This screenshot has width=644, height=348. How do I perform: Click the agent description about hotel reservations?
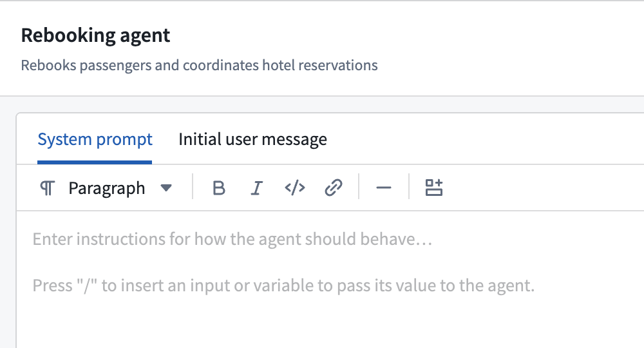(199, 65)
